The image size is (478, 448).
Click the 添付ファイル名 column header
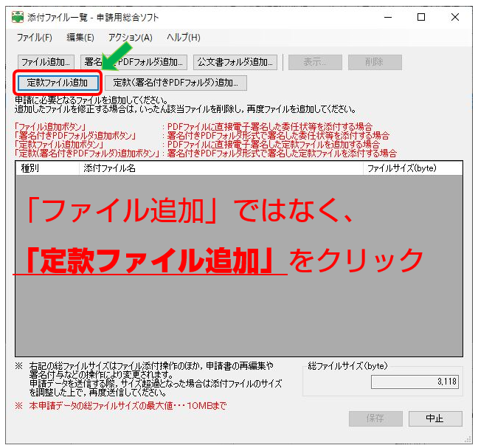point(221,168)
